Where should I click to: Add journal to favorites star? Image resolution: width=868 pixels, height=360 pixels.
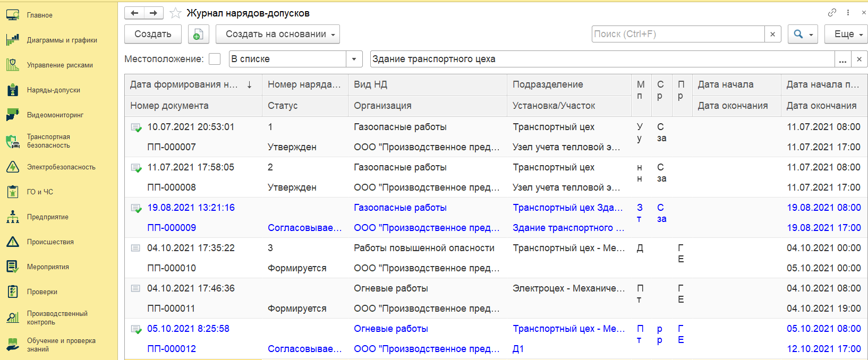click(175, 13)
